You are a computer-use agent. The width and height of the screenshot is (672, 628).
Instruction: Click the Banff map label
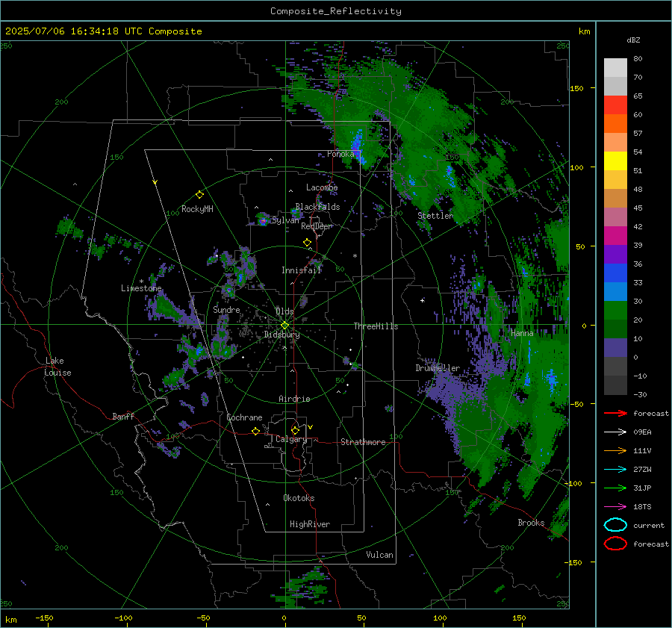click(123, 416)
